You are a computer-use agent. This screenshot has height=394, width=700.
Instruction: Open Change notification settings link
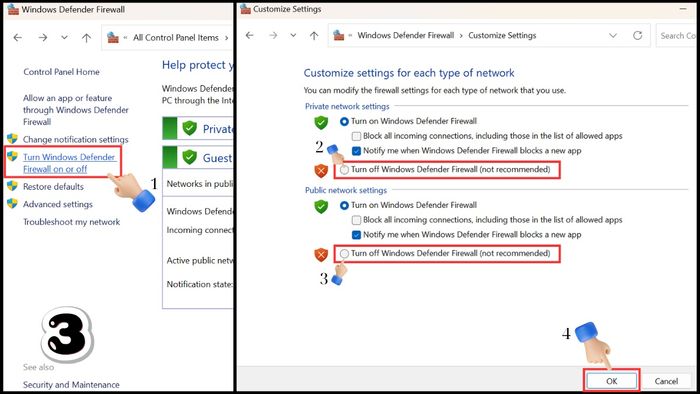point(75,140)
